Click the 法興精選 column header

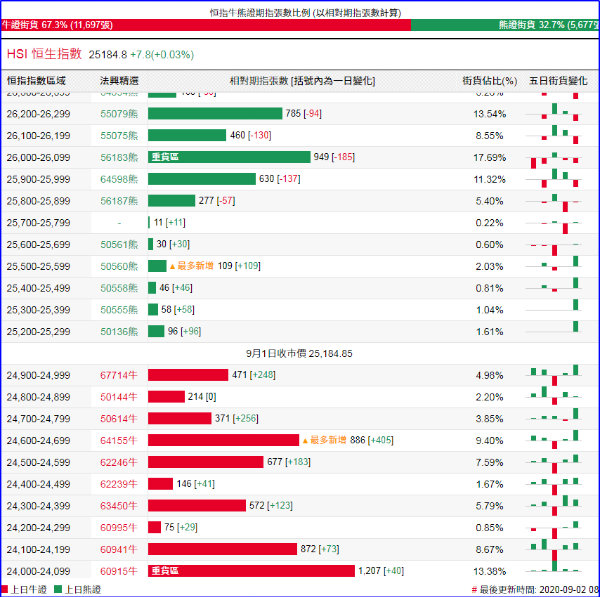119,81
